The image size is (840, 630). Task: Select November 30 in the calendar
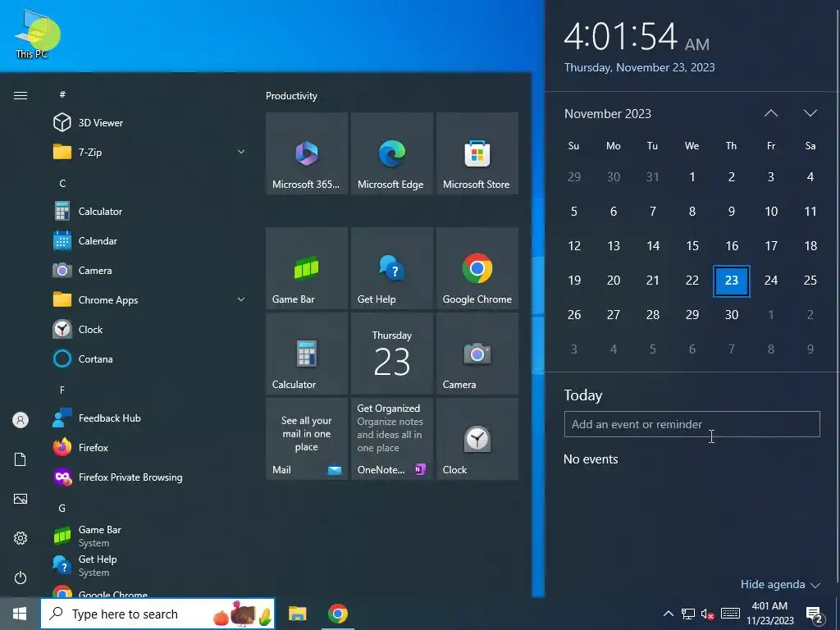click(x=731, y=314)
